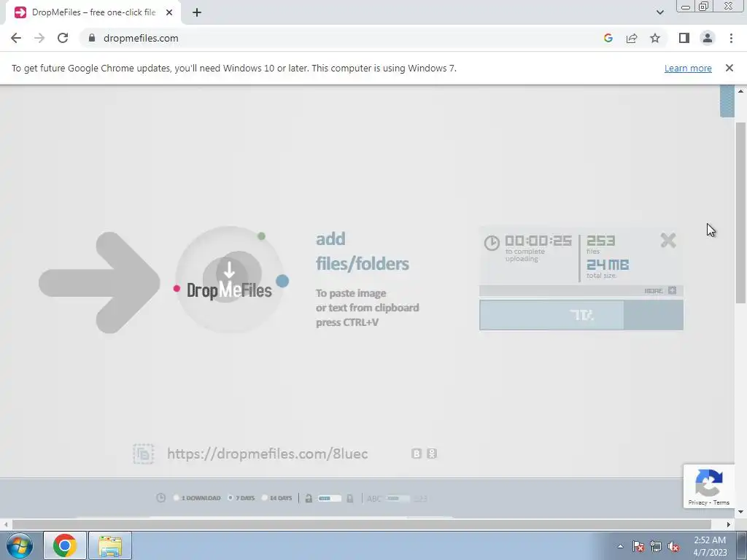Switch to the DropMeFiles tab

93,12
